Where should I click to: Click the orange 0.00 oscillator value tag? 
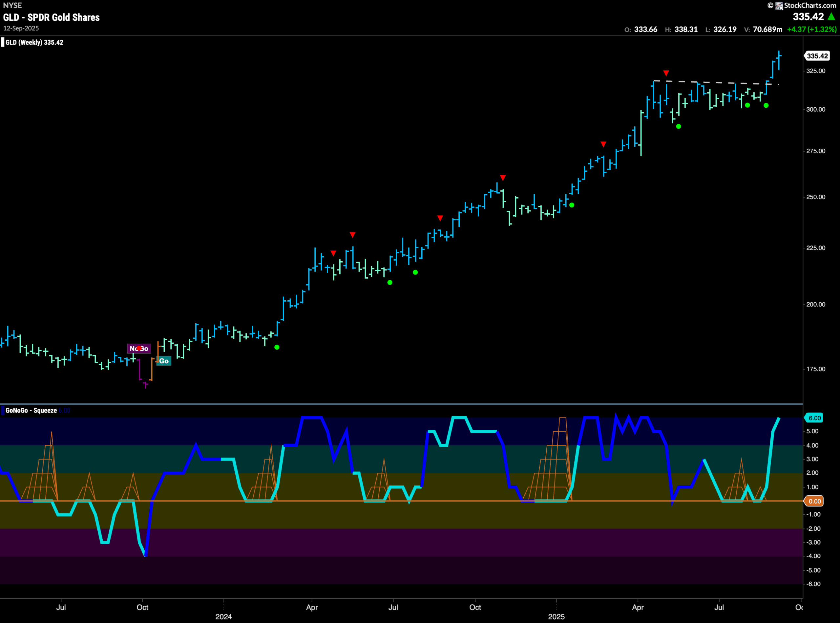click(814, 501)
